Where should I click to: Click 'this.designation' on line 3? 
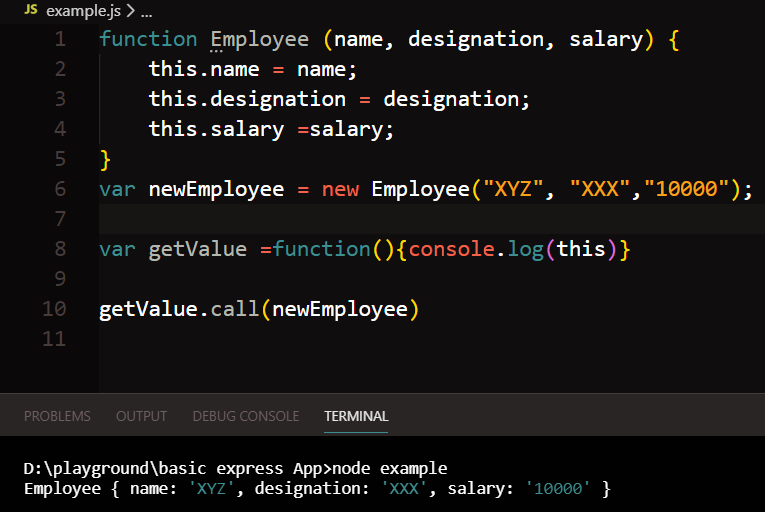pos(247,100)
